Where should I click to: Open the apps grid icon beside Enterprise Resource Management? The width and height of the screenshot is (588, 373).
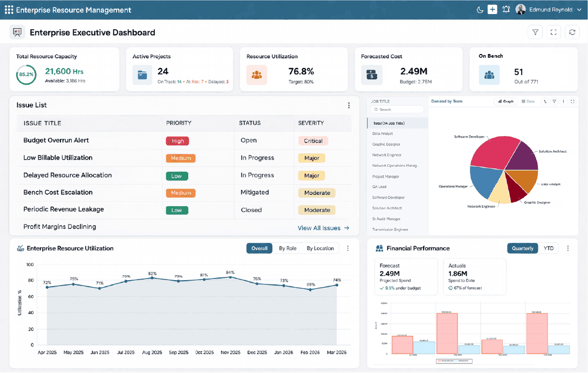click(9, 9)
